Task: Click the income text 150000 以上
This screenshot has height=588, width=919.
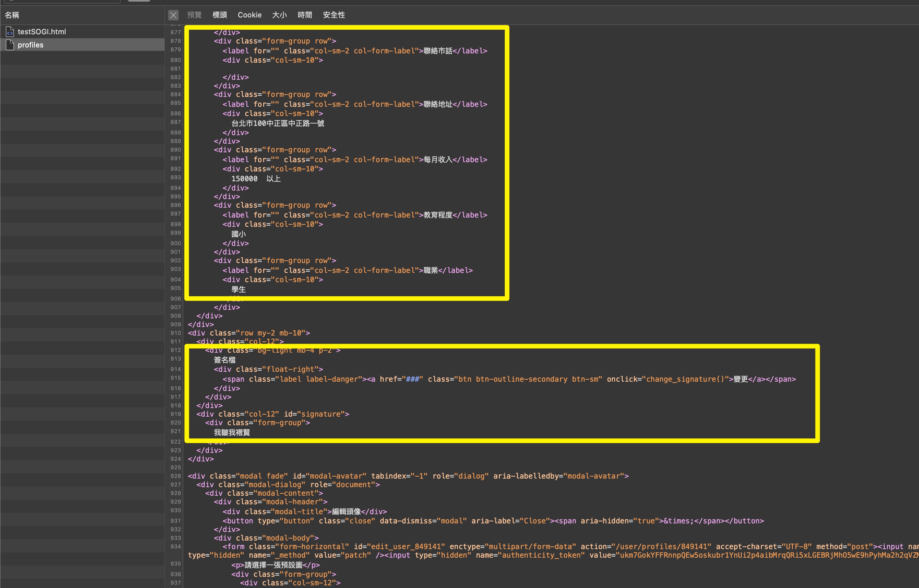Action: click(256, 179)
